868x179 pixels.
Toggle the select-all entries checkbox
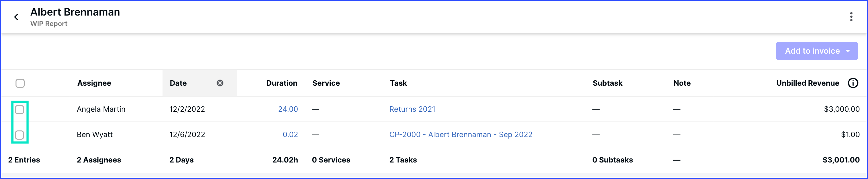pyautogui.click(x=20, y=83)
